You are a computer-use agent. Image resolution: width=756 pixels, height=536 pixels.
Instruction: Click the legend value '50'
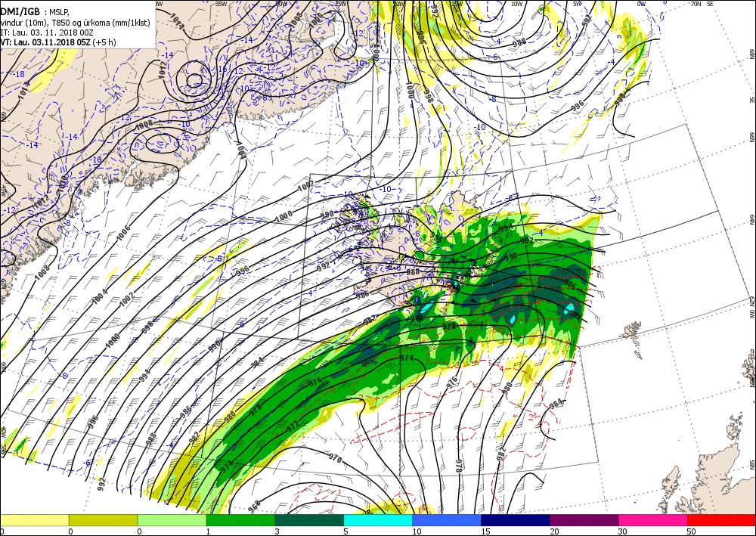click(691, 531)
